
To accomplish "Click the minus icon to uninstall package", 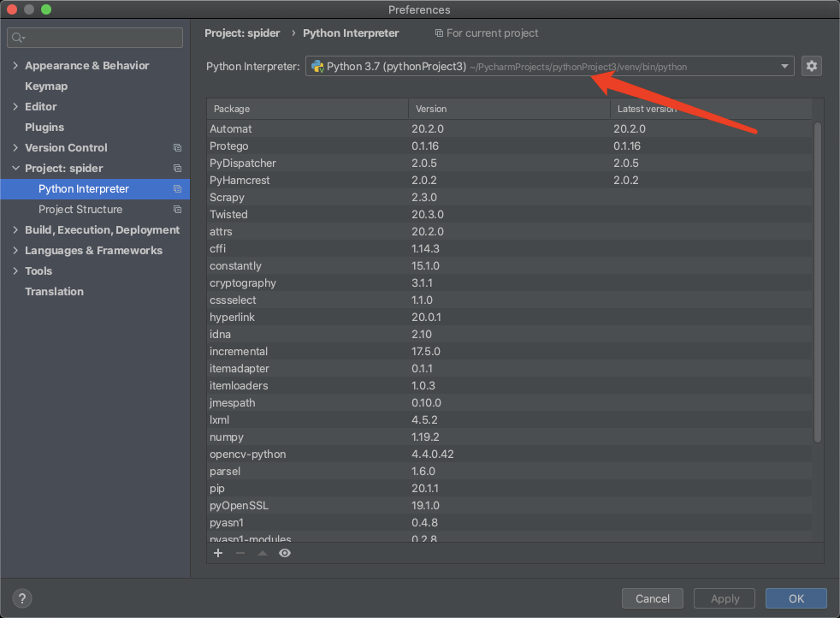I will [x=240, y=553].
